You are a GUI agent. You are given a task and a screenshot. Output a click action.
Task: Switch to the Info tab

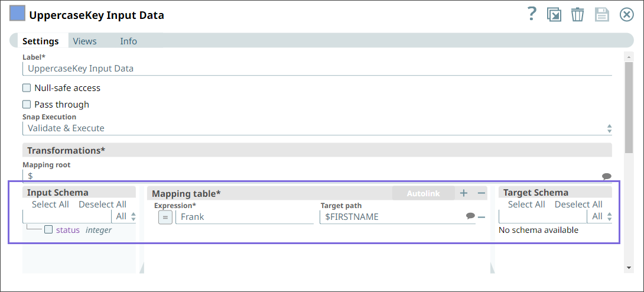[x=128, y=41]
